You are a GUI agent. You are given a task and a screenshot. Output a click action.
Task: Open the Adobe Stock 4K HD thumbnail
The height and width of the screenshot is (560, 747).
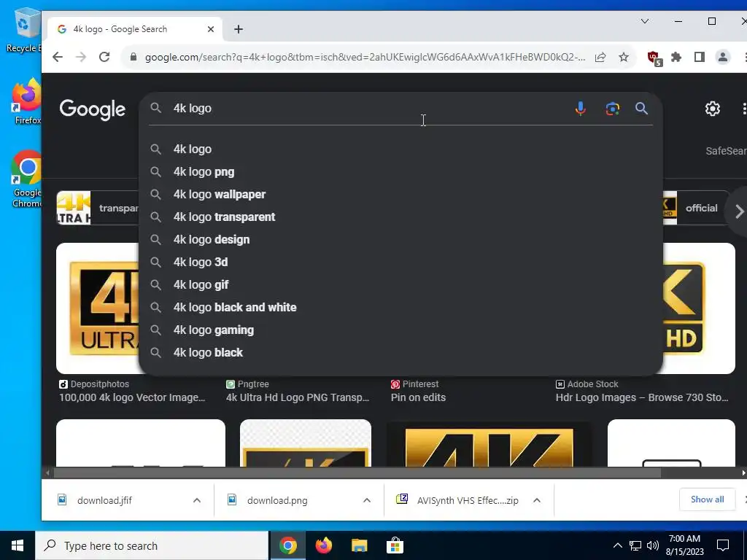tap(699, 308)
